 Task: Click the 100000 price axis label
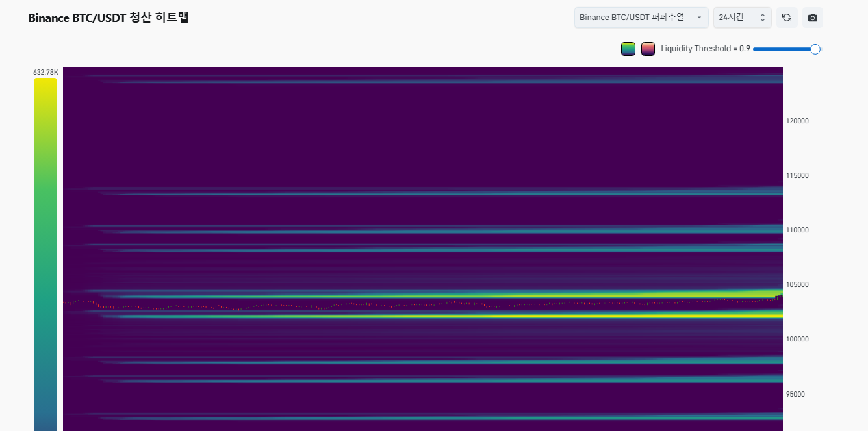pyautogui.click(x=797, y=339)
